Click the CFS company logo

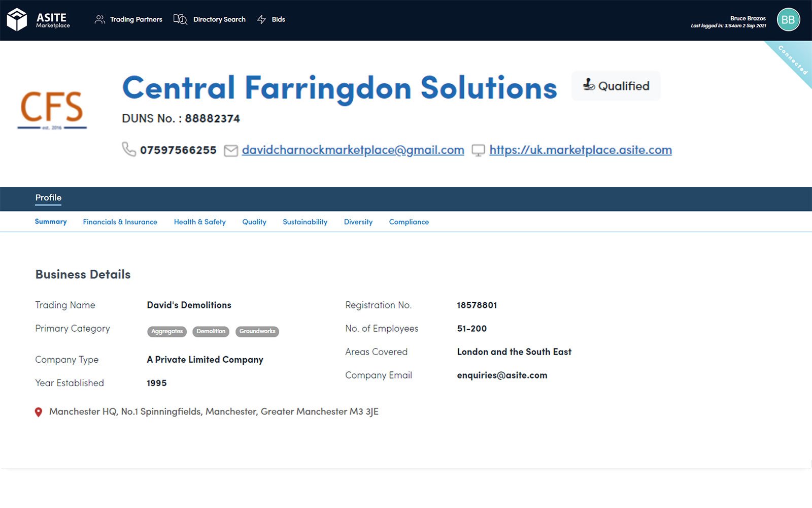pyautogui.click(x=52, y=110)
